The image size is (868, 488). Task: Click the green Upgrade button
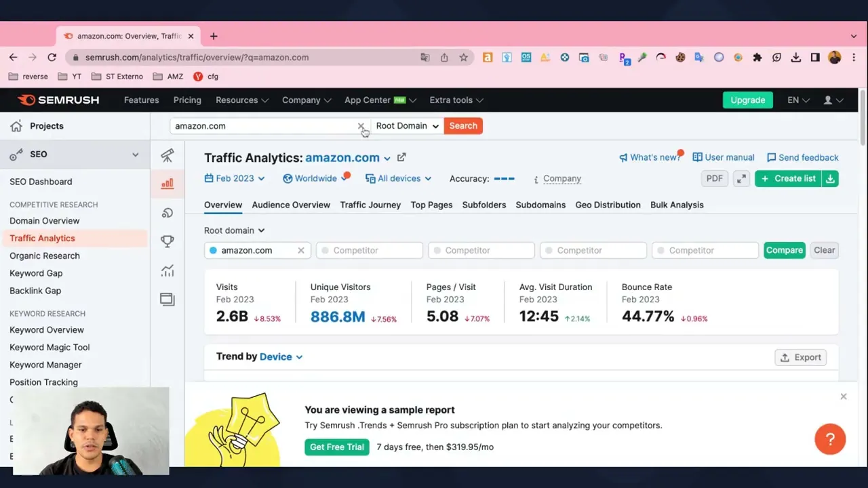(747, 100)
